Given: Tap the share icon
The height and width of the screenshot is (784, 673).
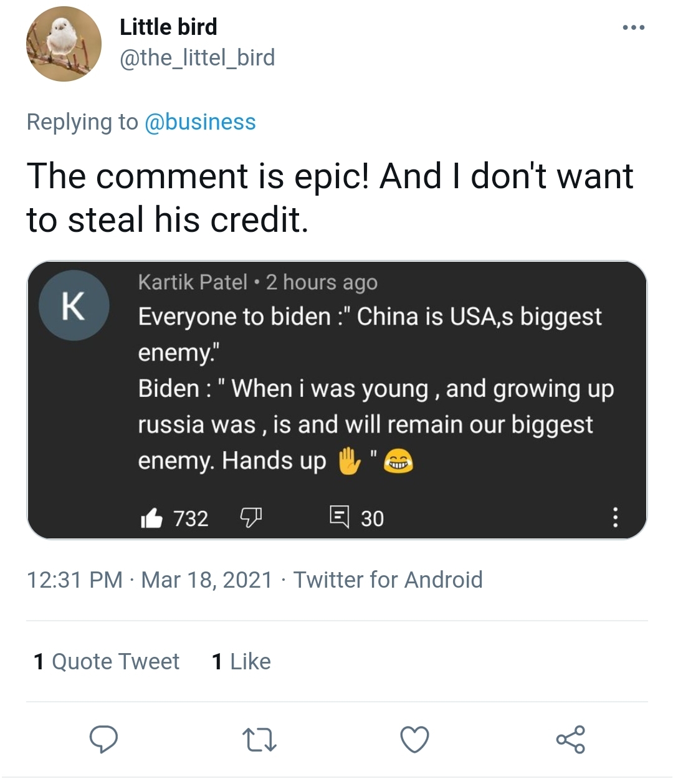Looking at the screenshot, I should click(570, 740).
